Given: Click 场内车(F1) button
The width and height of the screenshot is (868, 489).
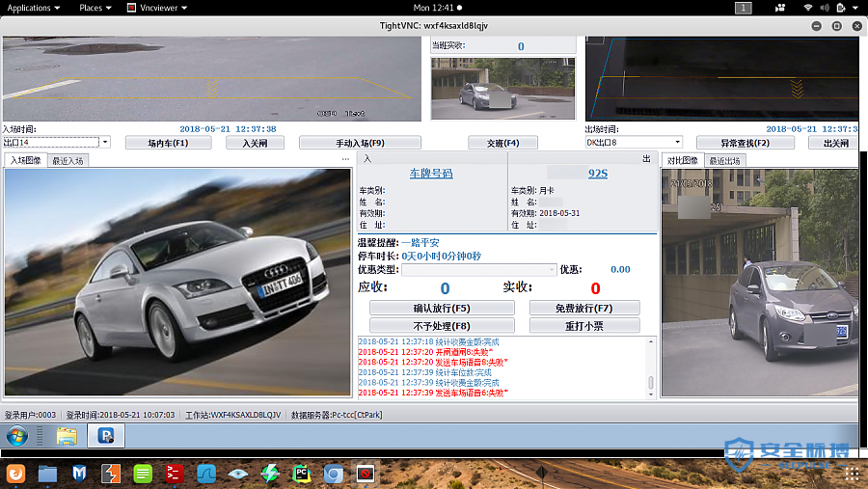Looking at the screenshot, I should (168, 143).
